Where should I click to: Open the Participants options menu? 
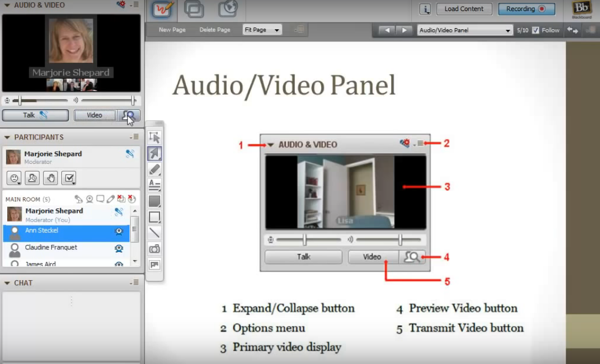tap(135, 137)
